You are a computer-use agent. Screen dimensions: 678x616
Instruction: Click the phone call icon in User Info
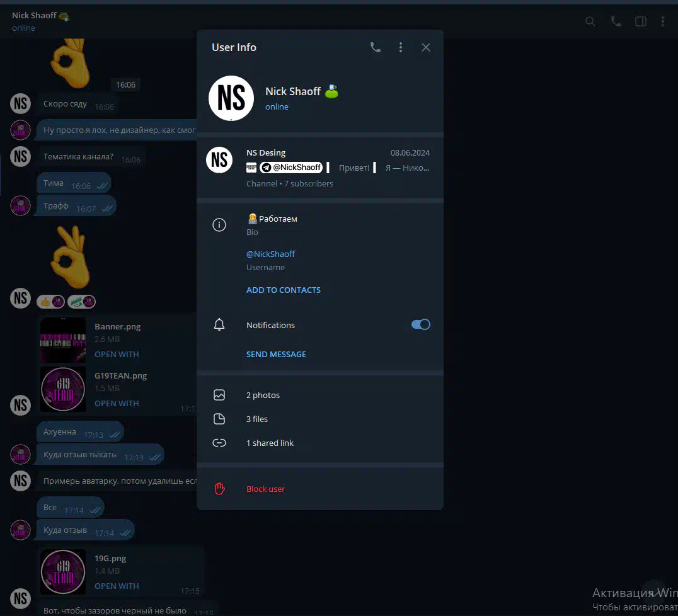[x=376, y=47]
